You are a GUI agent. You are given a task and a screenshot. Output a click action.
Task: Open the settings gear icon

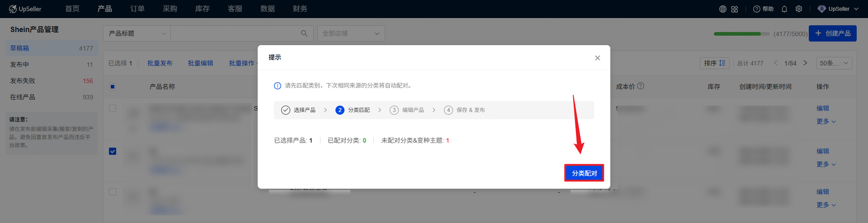point(799,9)
